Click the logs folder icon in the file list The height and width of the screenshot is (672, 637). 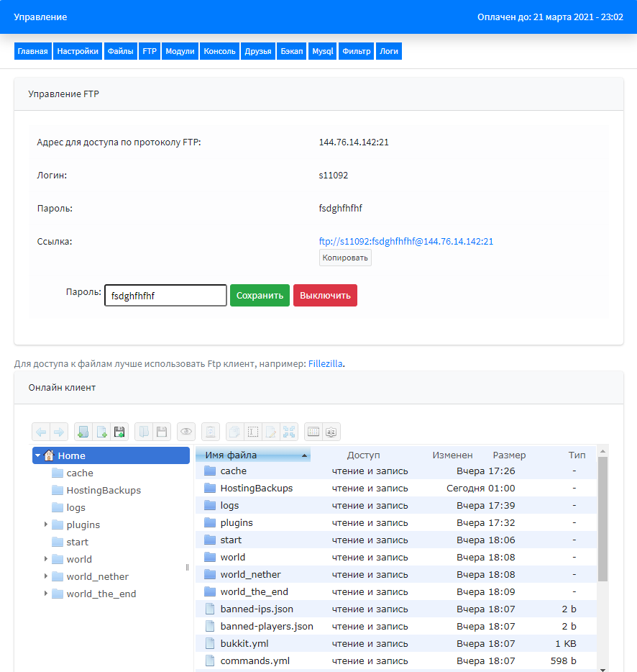pyautogui.click(x=210, y=505)
